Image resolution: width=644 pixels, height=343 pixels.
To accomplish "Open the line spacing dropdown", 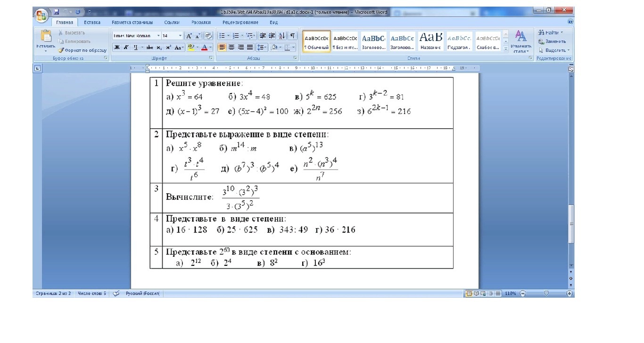I will [262, 48].
